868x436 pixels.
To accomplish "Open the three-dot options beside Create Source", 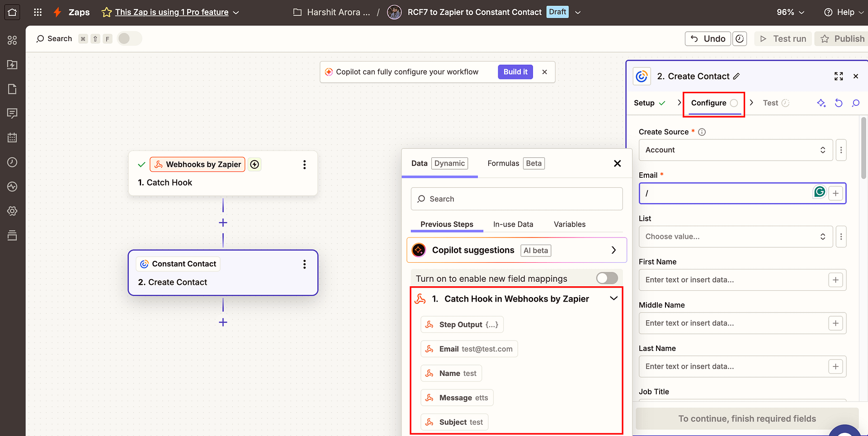I will click(841, 150).
